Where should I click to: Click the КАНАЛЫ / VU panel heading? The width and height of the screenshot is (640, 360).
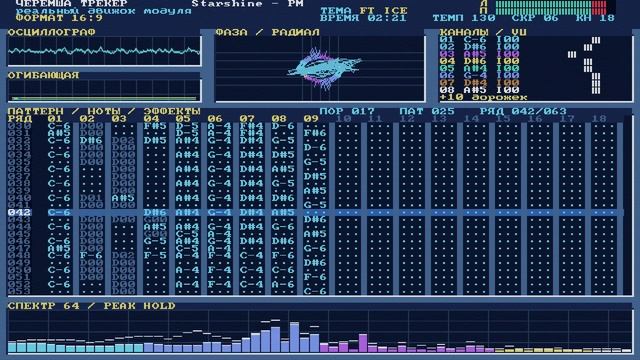point(483,32)
